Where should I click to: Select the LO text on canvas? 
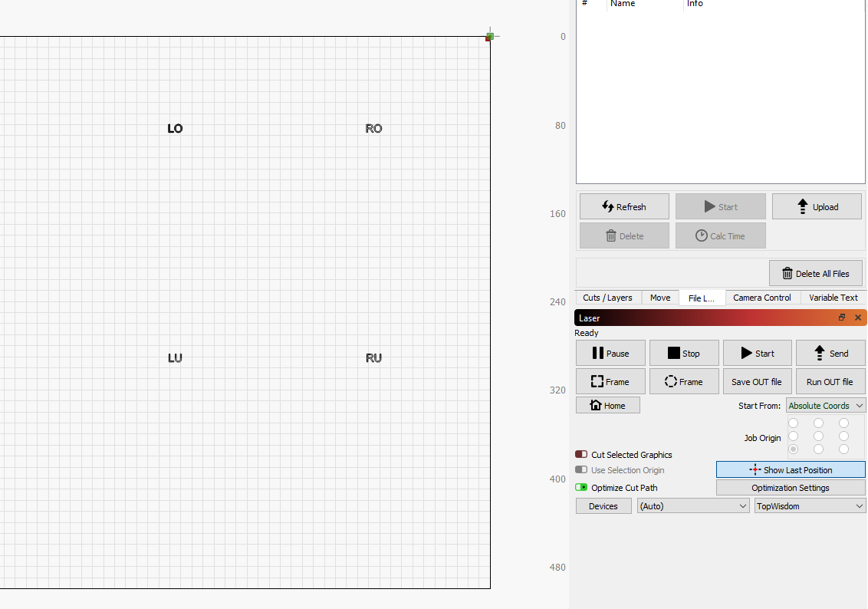[175, 128]
